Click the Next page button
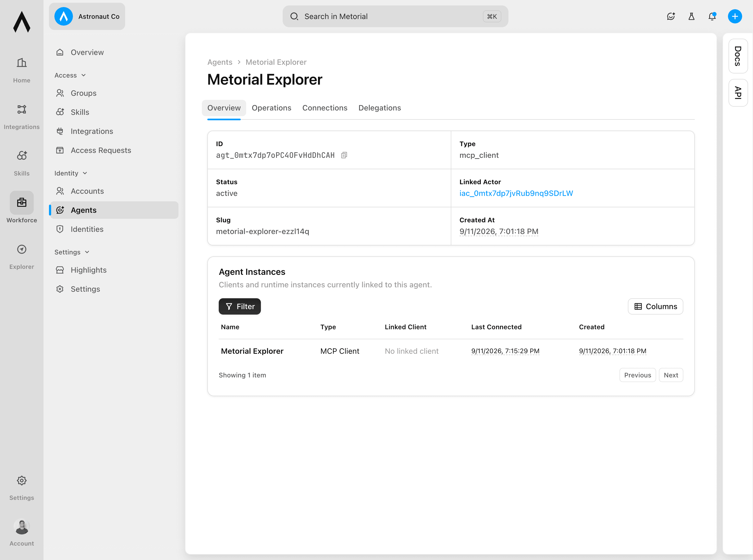 (671, 375)
